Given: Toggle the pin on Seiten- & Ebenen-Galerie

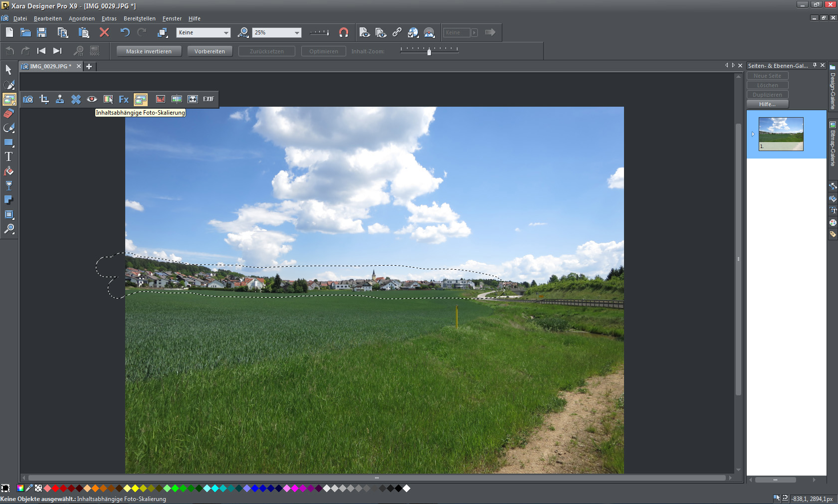Looking at the screenshot, I should (x=815, y=65).
